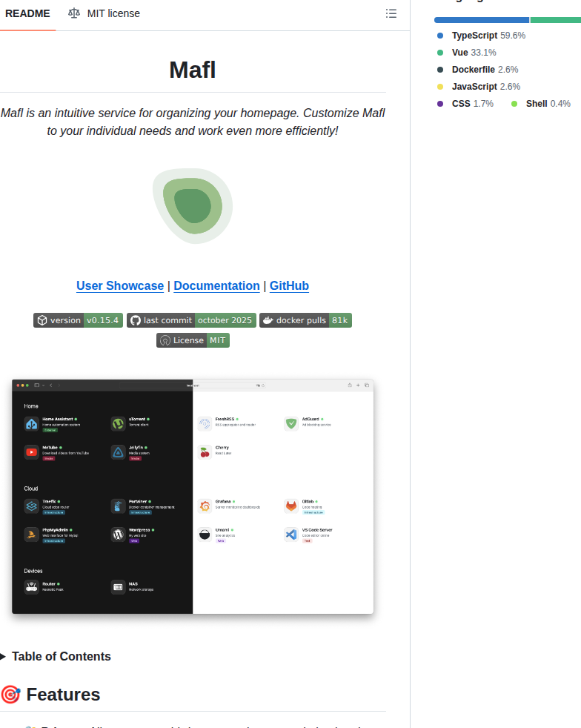This screenshot has width=581, height=728.
Task: Click the Shell 0.4% language entry
Action: pos(541,104)
